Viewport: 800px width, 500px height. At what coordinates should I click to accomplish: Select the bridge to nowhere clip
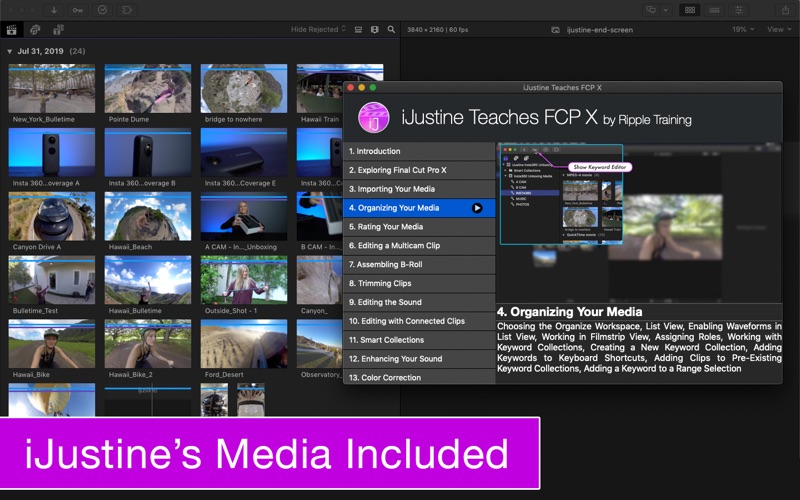[x=243, y=88]
